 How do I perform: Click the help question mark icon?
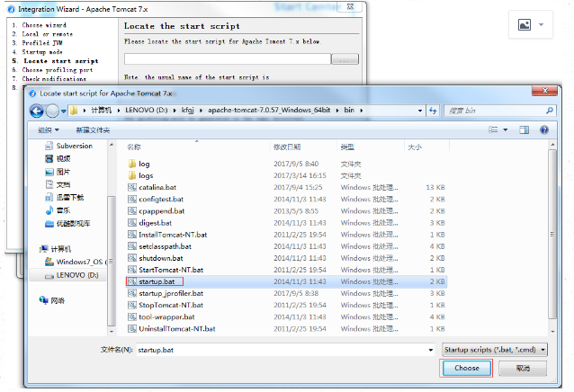[x=544, y=129]
